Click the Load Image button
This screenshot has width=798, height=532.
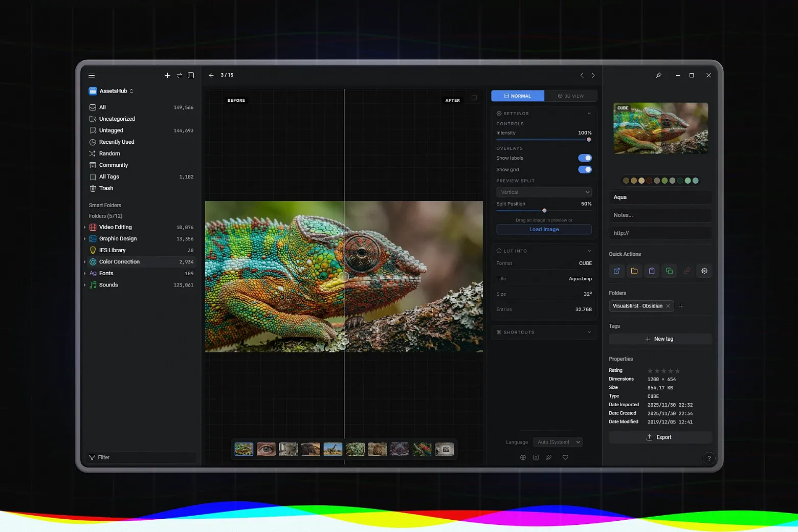(544, 229)
